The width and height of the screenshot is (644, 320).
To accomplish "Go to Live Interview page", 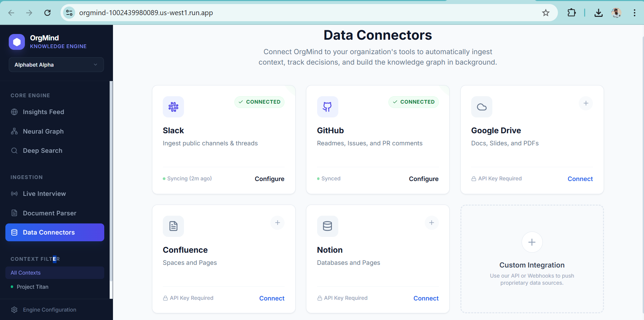I will tap(55, 194).
